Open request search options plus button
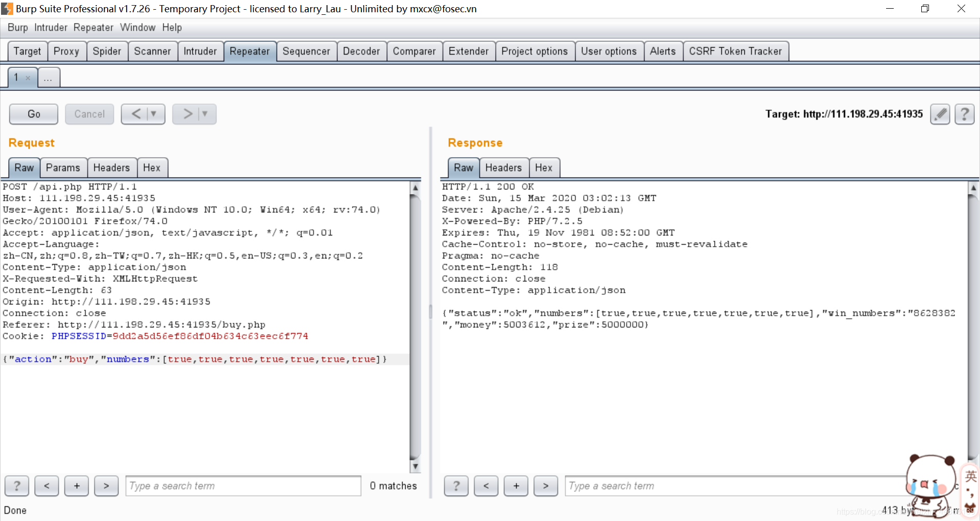This screenshot has width=980, height=521. click(77, 486)
